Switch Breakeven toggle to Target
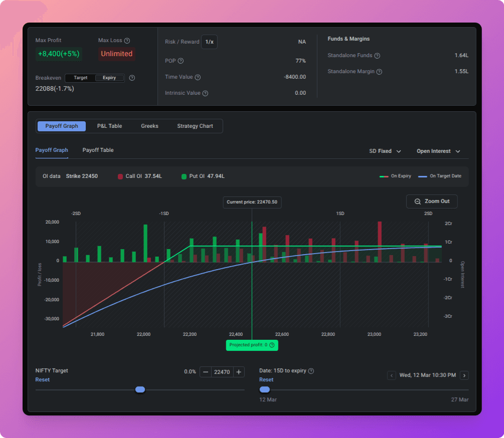The height and width of the screenshot is (438, 504). coord(80,78)
